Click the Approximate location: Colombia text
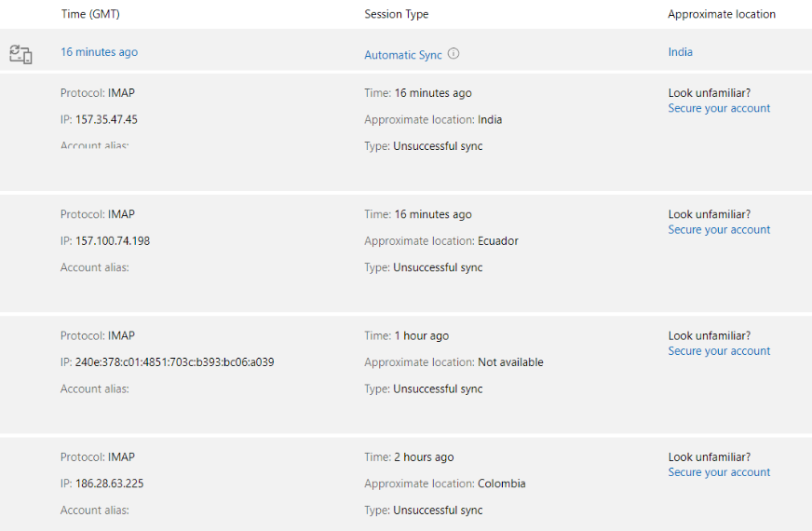 (445, 483)
